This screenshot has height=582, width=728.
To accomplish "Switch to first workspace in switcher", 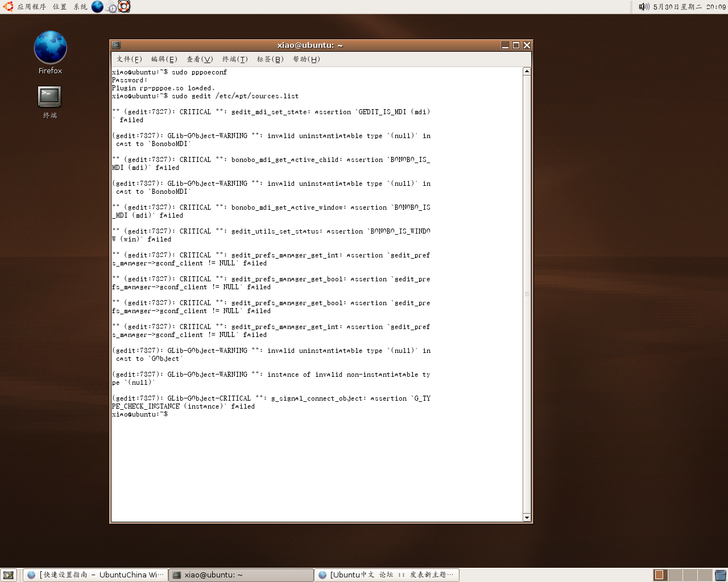I will (x=660, y=575).
